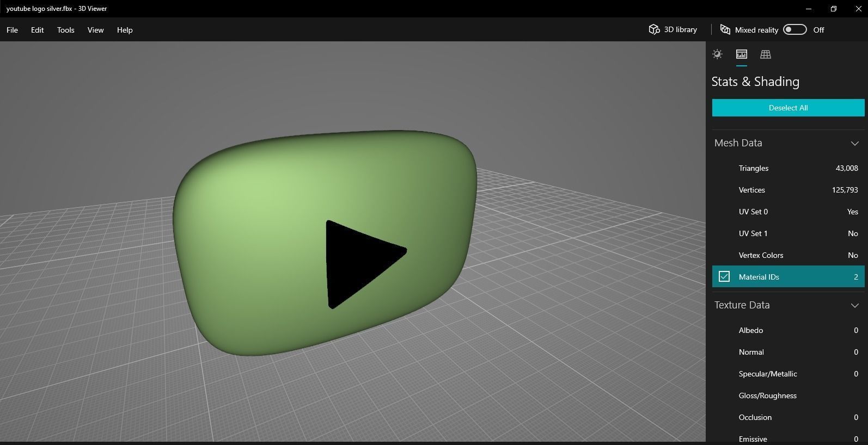Select the Vertices stat row
The image size is (868, 445).
click(x=788, y=190)
